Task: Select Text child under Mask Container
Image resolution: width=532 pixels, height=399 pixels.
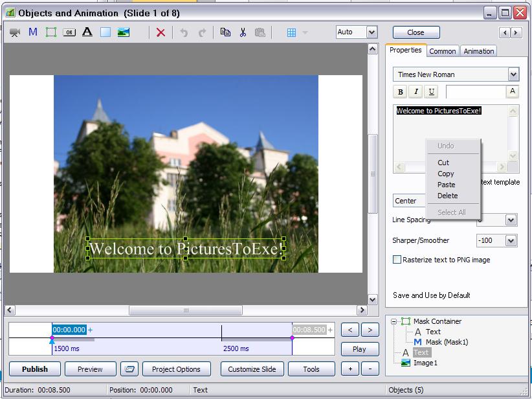Action: click(x=433, y=332)
